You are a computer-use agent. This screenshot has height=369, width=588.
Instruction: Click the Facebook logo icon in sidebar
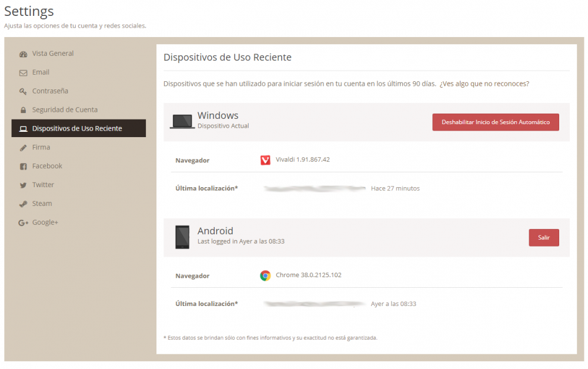pyautogui.click(x=24, y=167)
